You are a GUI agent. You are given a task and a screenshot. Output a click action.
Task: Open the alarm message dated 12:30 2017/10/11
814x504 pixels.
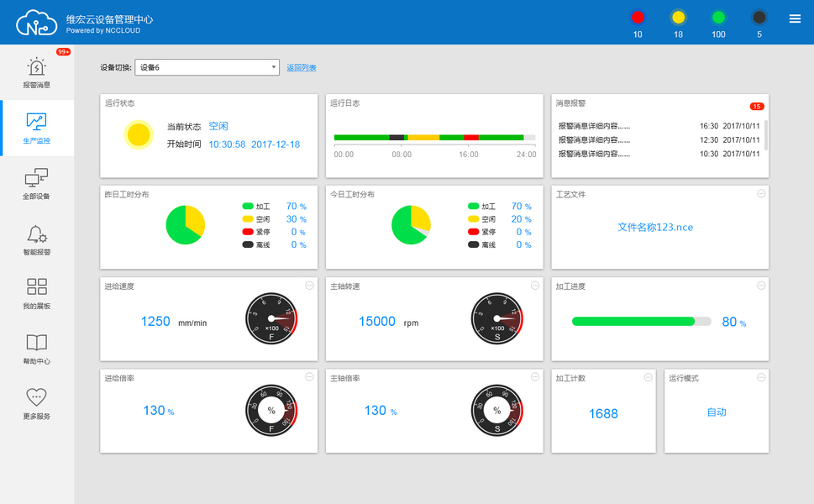[x=659, y=140]
